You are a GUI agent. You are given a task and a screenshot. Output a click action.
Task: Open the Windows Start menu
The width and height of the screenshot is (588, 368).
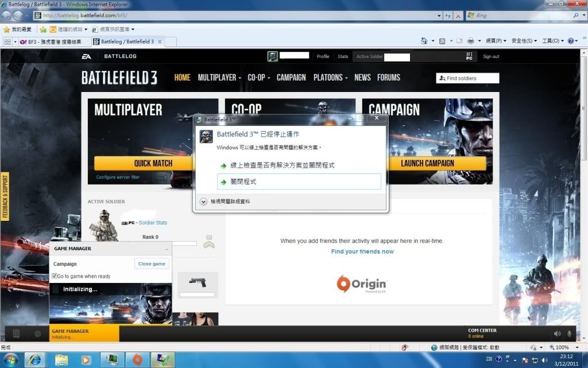pos(10,360)
